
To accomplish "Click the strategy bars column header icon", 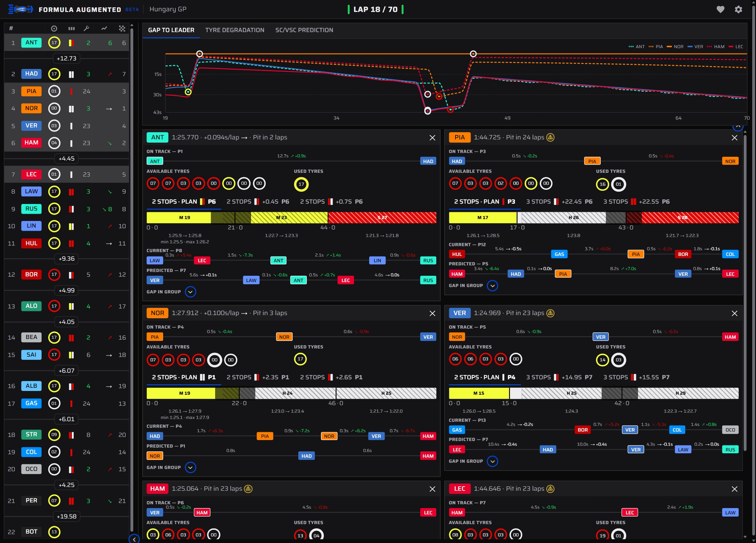I will [71, 29].
